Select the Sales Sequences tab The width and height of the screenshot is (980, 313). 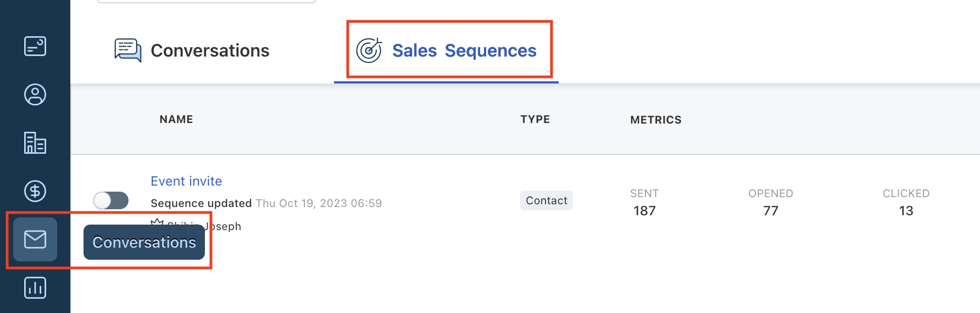tap(446, 51)
